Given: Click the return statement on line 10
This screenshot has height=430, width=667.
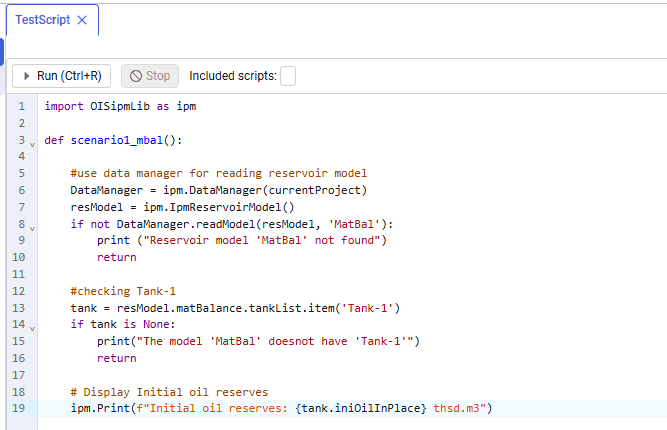Looking at the screenshot, I should (117, 257).
